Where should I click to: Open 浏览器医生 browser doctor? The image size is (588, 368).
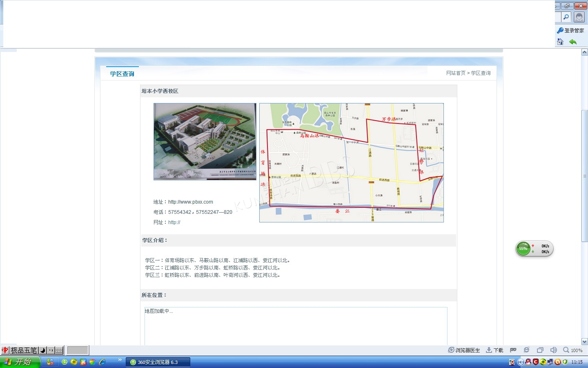464,350
